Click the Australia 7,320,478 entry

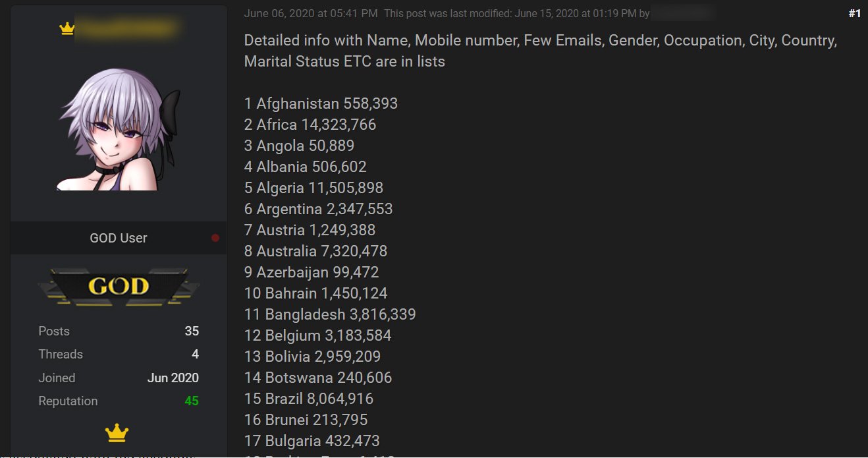click(315, 251)
